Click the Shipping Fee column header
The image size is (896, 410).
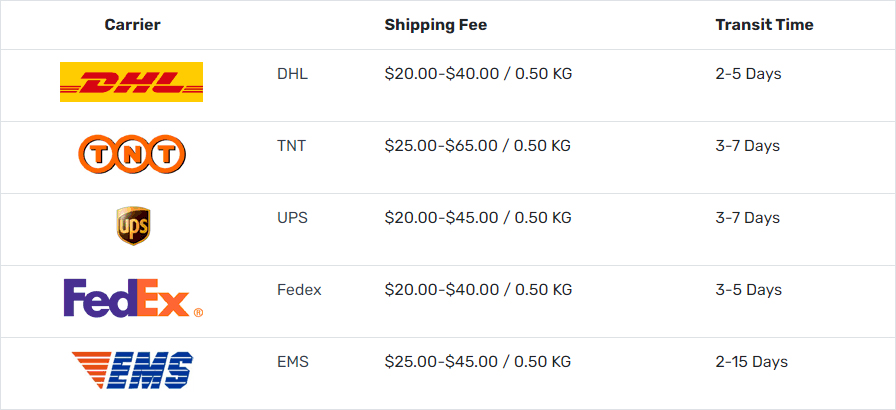tap(435, 25)
